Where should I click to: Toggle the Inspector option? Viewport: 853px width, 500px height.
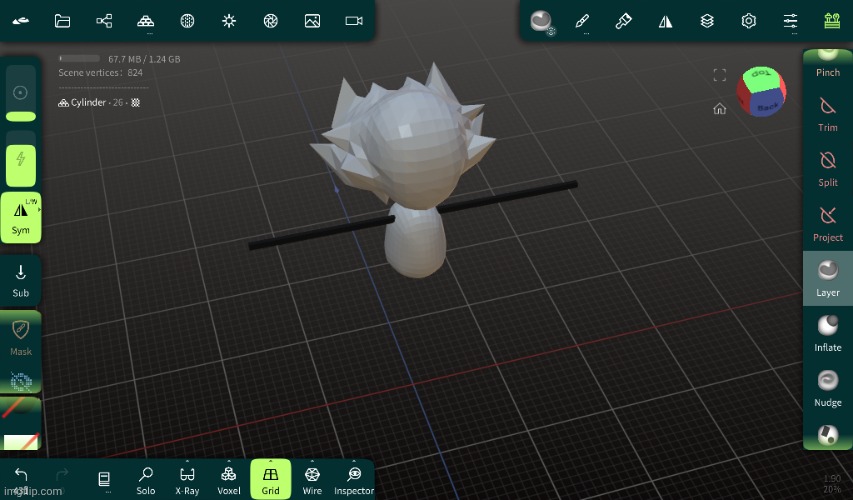click(354, 480)
